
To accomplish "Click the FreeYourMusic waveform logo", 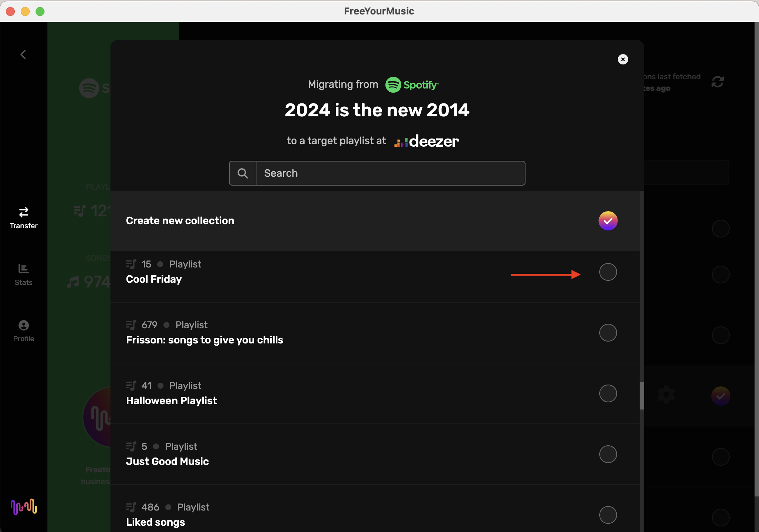I will 24,506.
